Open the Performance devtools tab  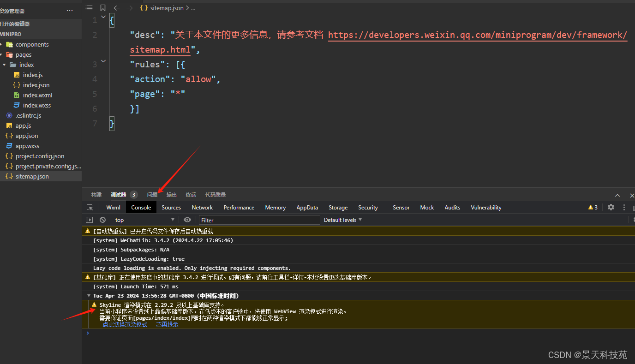239,208
